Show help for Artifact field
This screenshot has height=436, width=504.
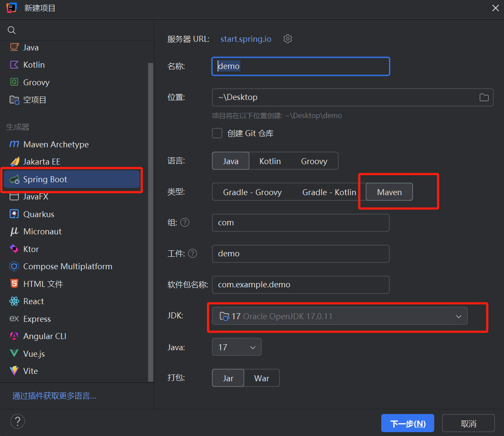pos(193,253)
